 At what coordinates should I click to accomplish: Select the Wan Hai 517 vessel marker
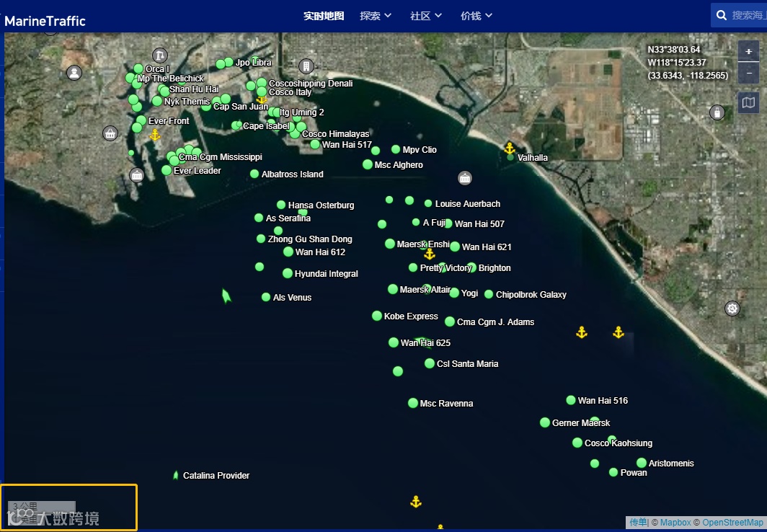[x=315, y=144]
